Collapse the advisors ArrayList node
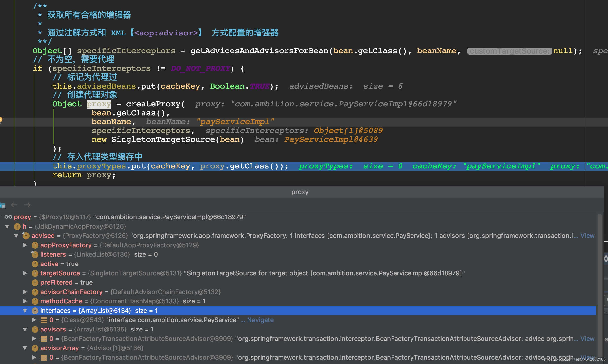This screenshot has height=364, width=608. pos(25,329)
